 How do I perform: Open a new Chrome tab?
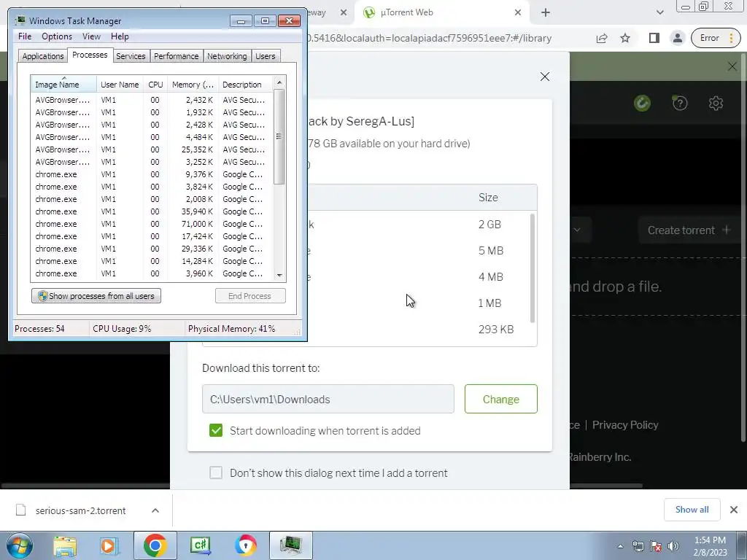[546, 13]
